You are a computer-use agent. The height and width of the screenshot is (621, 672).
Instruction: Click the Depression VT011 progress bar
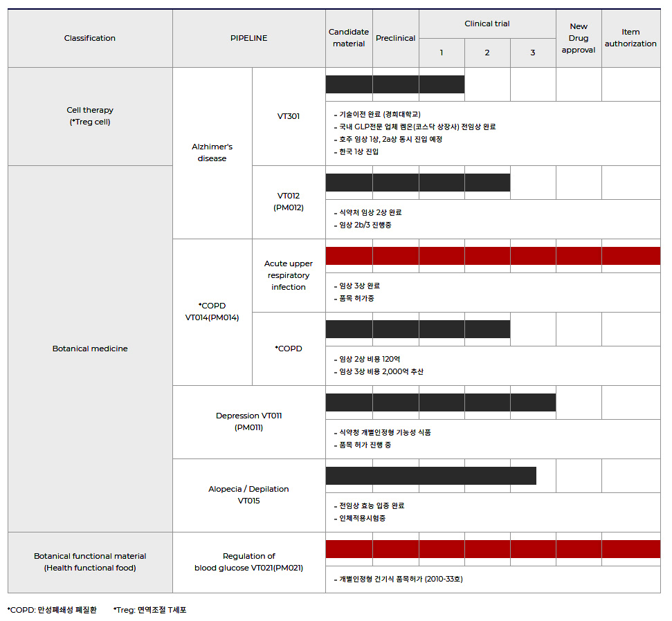click(x=440, y=402)
